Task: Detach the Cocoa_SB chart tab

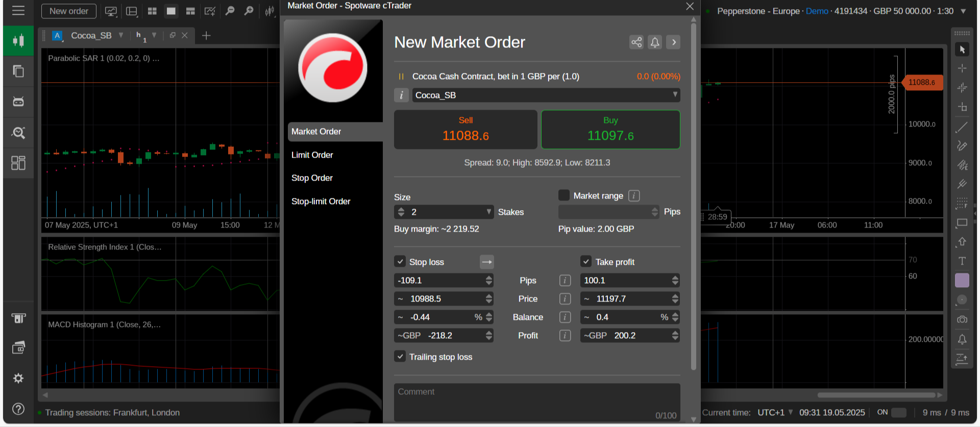Action: pyautogui.click(x=173, y=35)
